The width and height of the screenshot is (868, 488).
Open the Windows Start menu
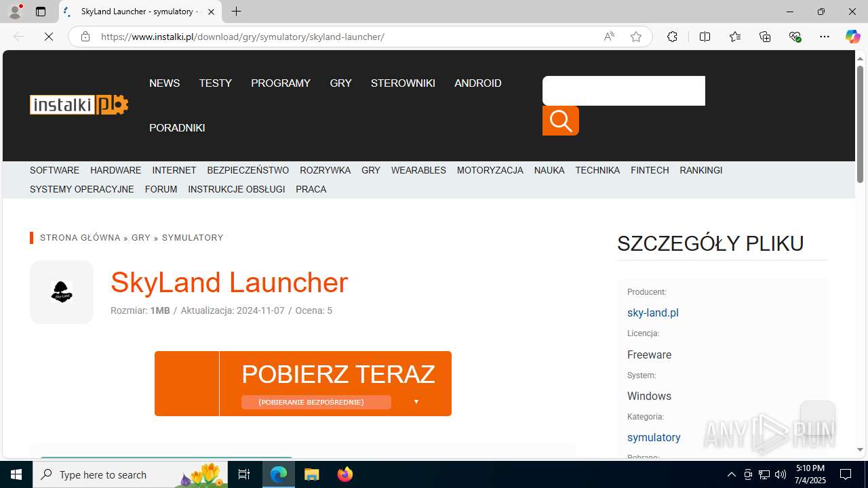click(x=16, y=474)
